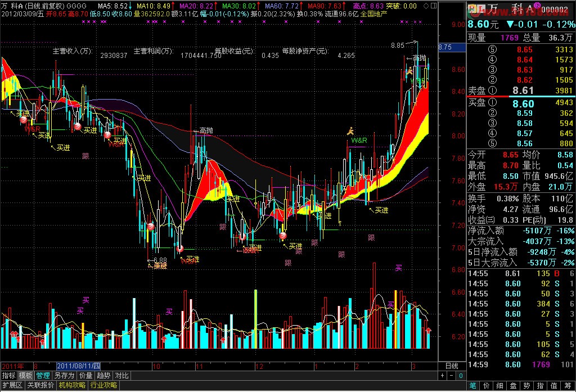Click the minus zoom-out button
576x392 pixels.
[x=452, y=376]
